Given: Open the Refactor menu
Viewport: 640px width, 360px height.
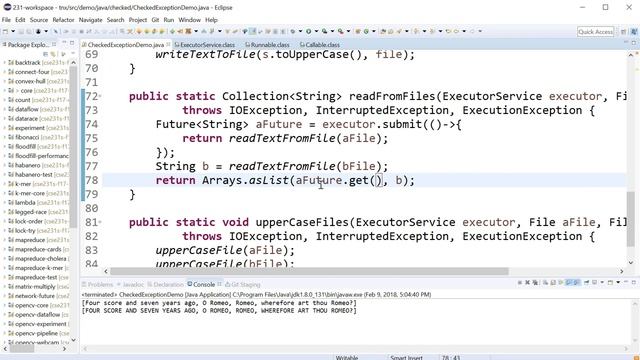Looking at the screenshot, I should click(x=63, y=20).
